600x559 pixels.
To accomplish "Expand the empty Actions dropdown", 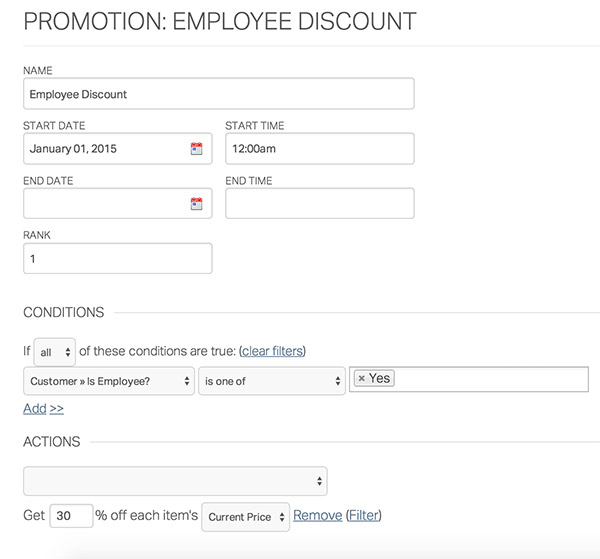I will coord(175,481).
